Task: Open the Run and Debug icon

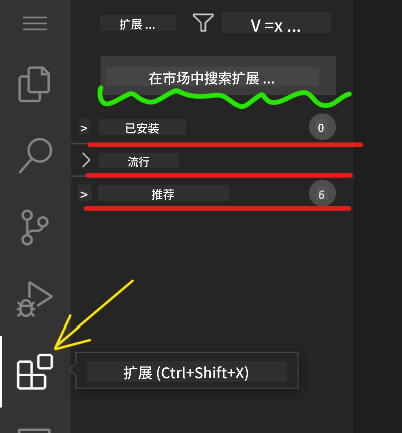Action: (x=35, y=299)
